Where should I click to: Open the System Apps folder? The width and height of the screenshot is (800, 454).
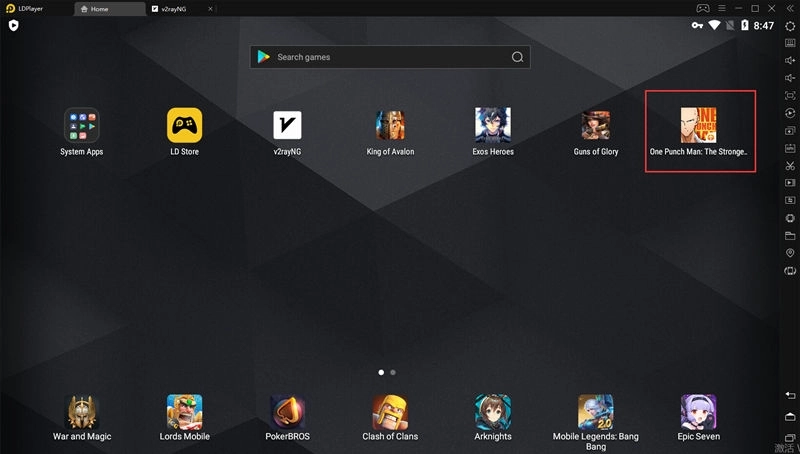click(x=82, y=125)
